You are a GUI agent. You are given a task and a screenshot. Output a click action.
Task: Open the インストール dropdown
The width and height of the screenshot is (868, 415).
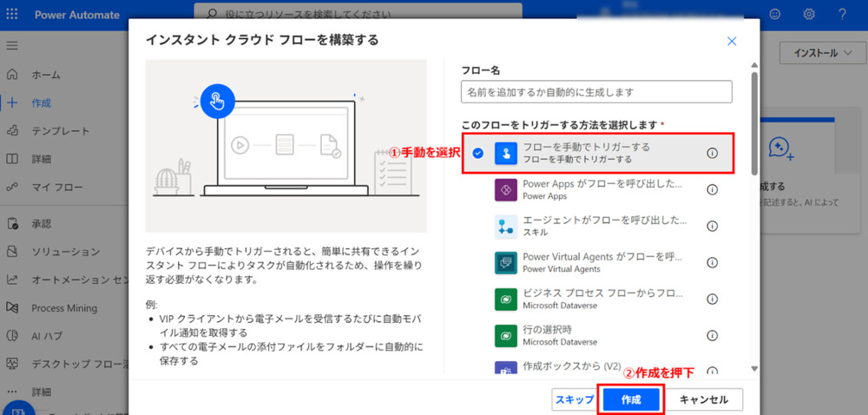pyautogui.click(x=823, y=53)
